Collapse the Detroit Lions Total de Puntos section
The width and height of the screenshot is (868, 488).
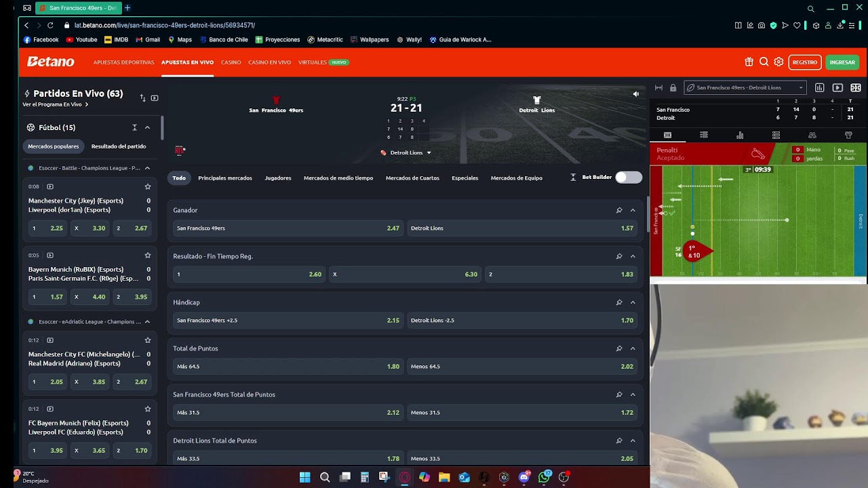point(633,441)
